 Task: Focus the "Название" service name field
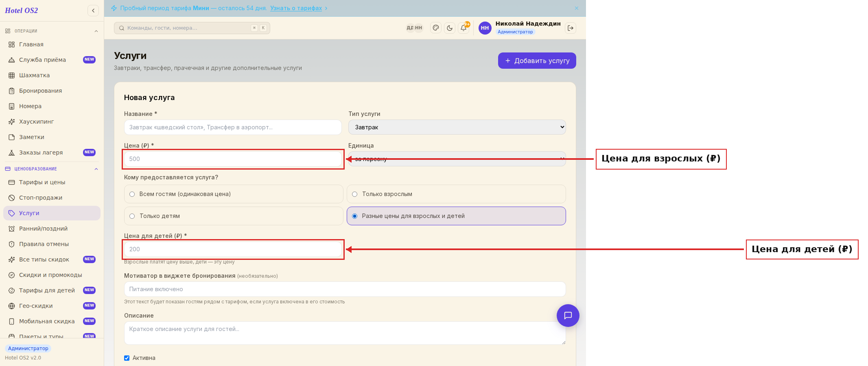coord(233,127)
